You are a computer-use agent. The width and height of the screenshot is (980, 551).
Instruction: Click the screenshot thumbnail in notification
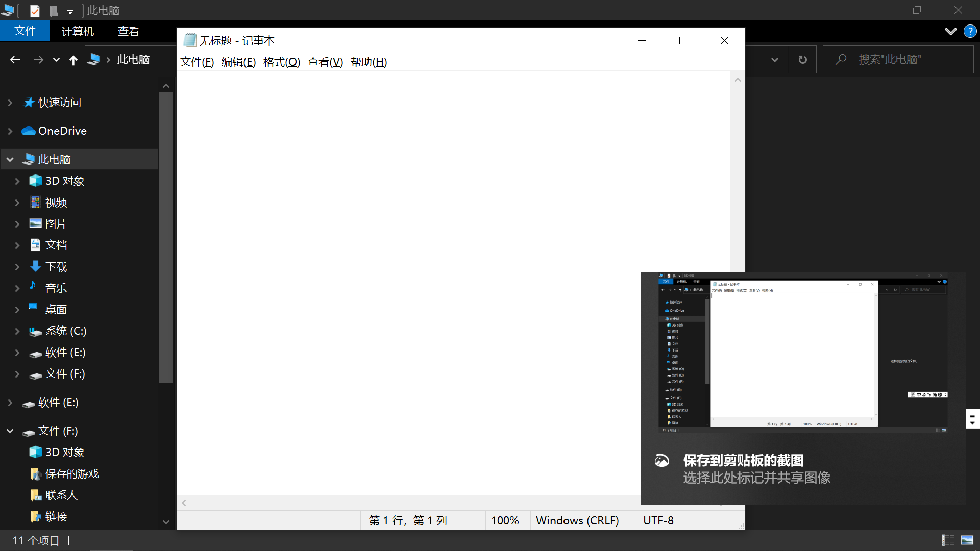tap(802, 353)
